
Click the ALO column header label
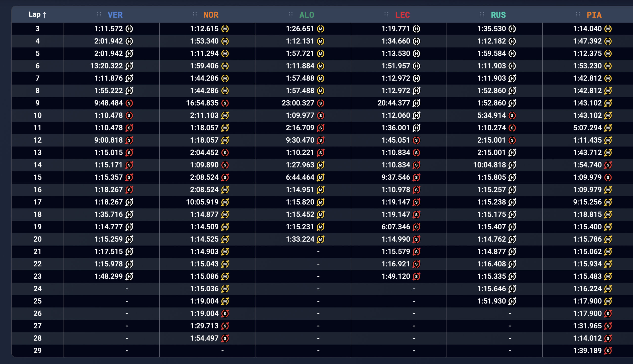point(307,15)
